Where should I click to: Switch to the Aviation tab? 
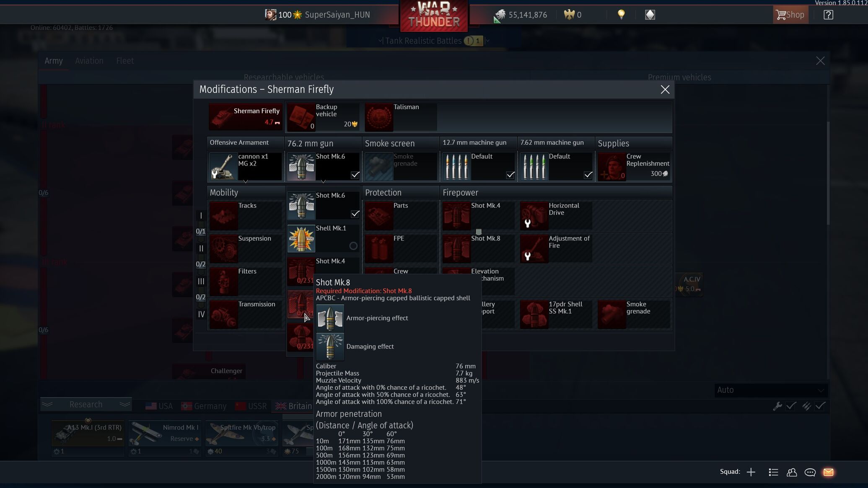tap(89, 61)
